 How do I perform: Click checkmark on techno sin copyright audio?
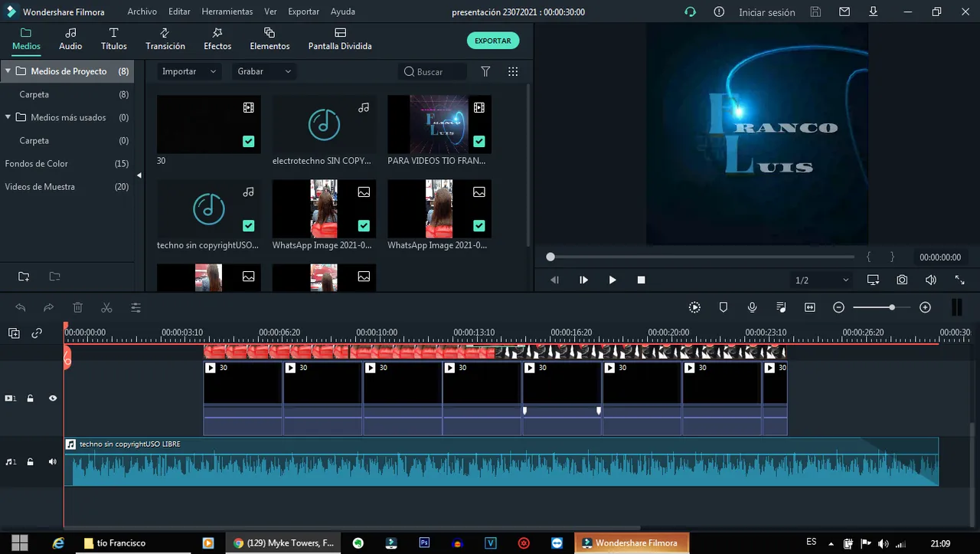tap(248, 225)
